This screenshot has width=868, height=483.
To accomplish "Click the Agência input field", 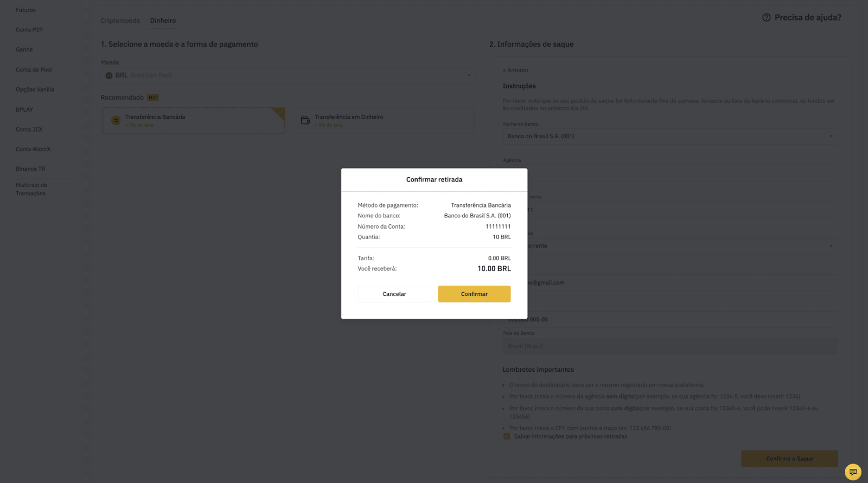I will pyautogui.click(x=670, y=173).
